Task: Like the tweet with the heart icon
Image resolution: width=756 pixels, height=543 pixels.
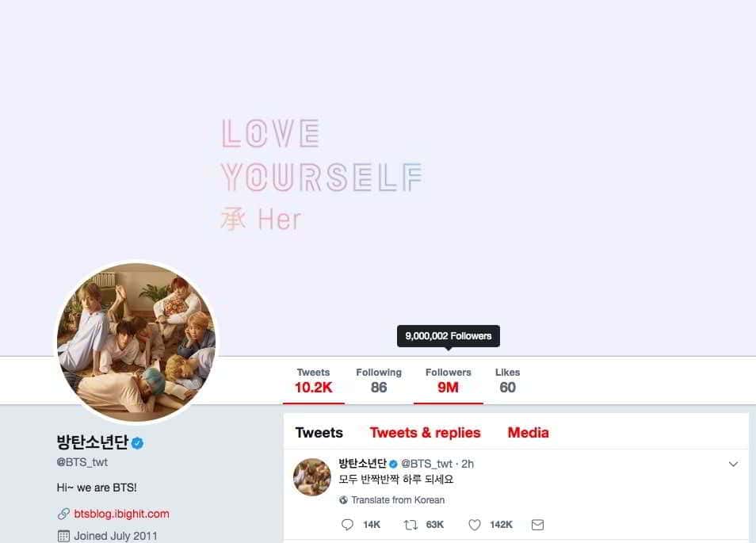Action: pyautogui.click(x=475, y=525)
